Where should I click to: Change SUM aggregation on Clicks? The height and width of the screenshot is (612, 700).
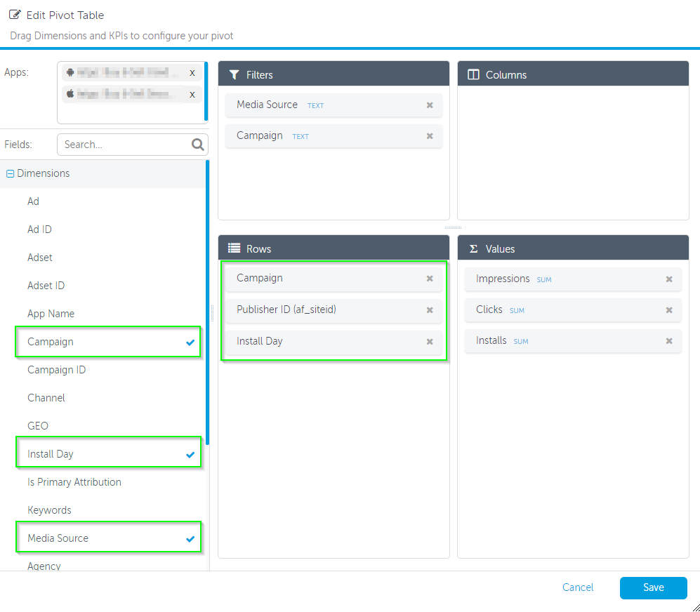coord(518,311)
